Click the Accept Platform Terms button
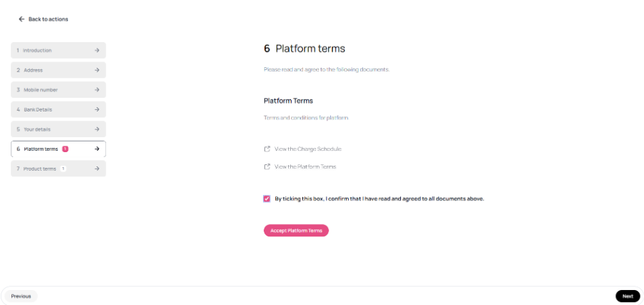Screen dimensions: 644x305 (x=296, y=231)
